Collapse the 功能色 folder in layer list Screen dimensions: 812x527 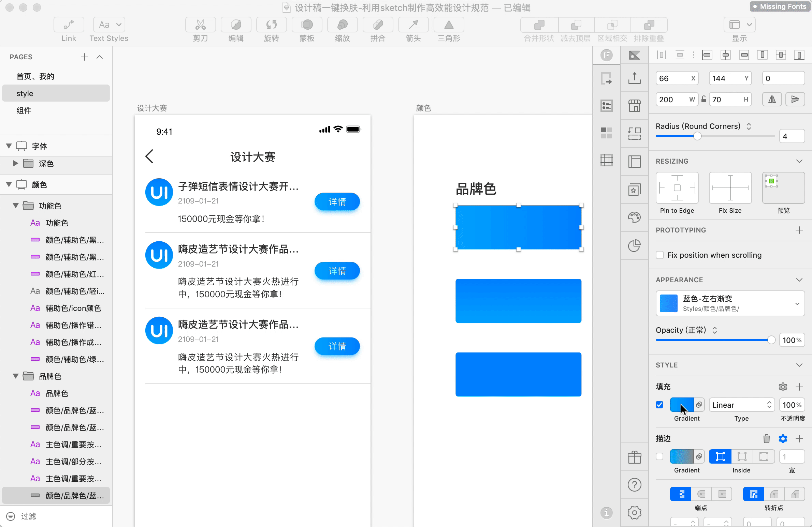coord(15,206)
